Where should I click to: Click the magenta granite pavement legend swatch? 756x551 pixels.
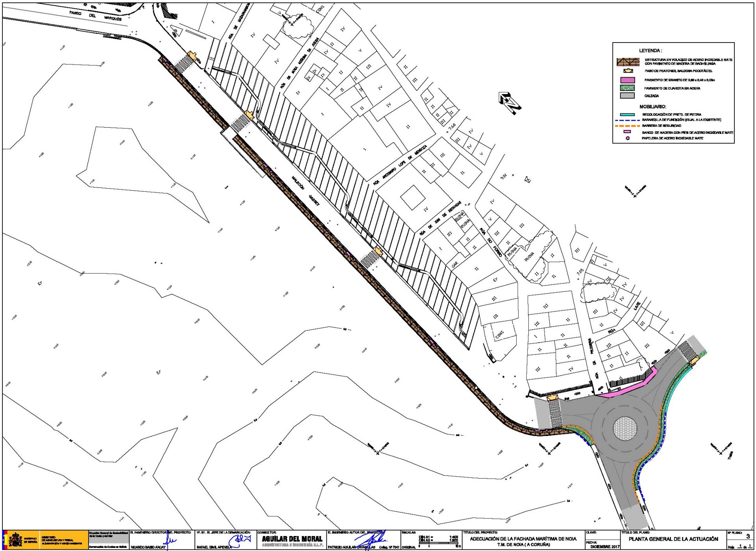coord(628,80)
